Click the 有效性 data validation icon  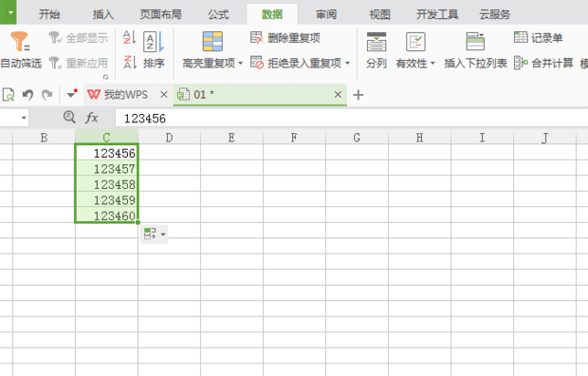415,42
